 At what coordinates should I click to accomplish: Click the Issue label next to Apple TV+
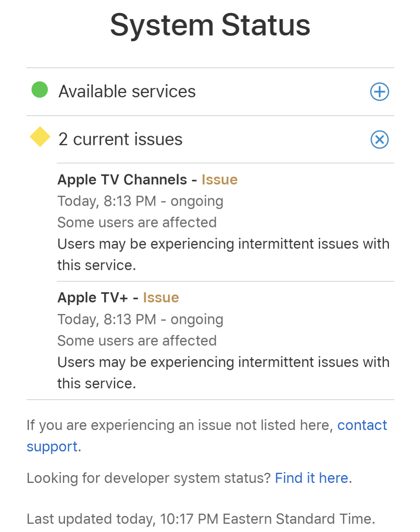point(160,297)
